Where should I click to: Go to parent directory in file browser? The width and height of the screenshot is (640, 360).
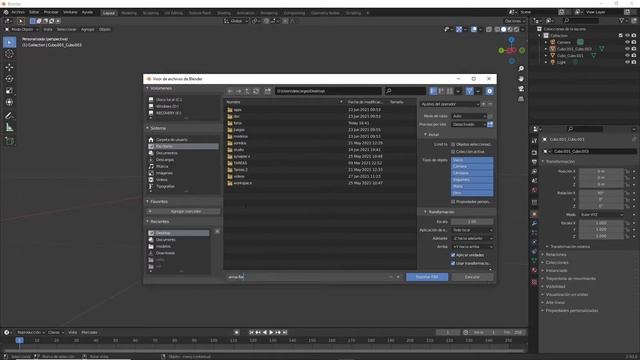pos(247,91)
